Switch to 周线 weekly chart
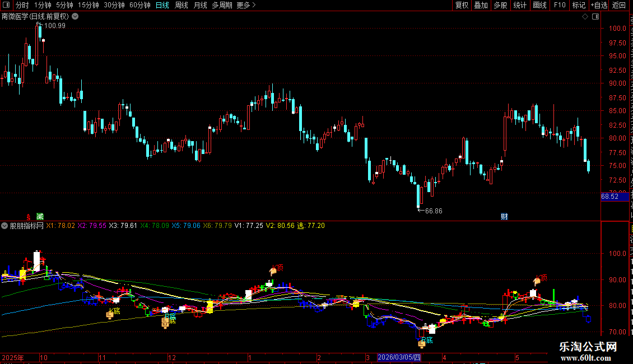Image resolution: width=633 pixels, height=364 pixels. (x=181, y=5)
